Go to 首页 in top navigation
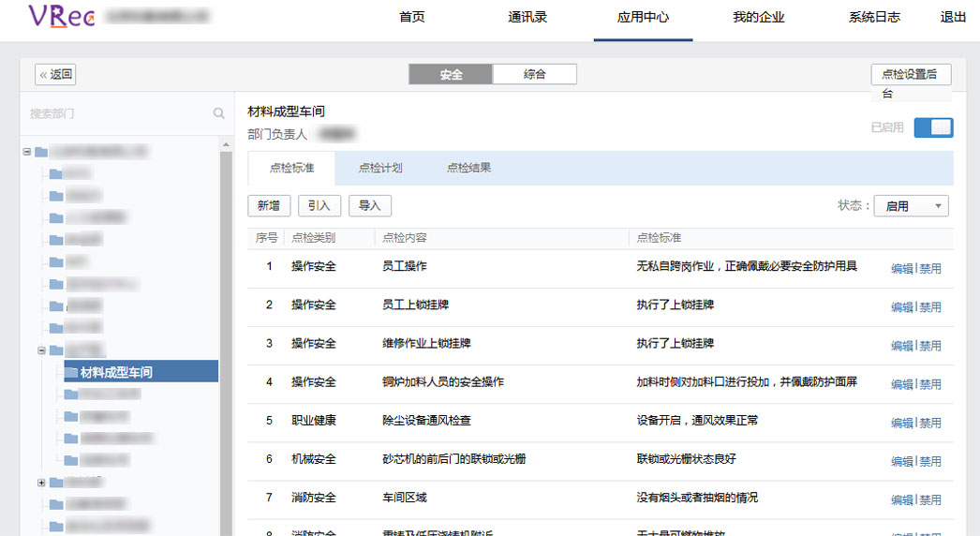Image resolution: width=980 pixels, height=536 pixels. (x=412, y=17)
